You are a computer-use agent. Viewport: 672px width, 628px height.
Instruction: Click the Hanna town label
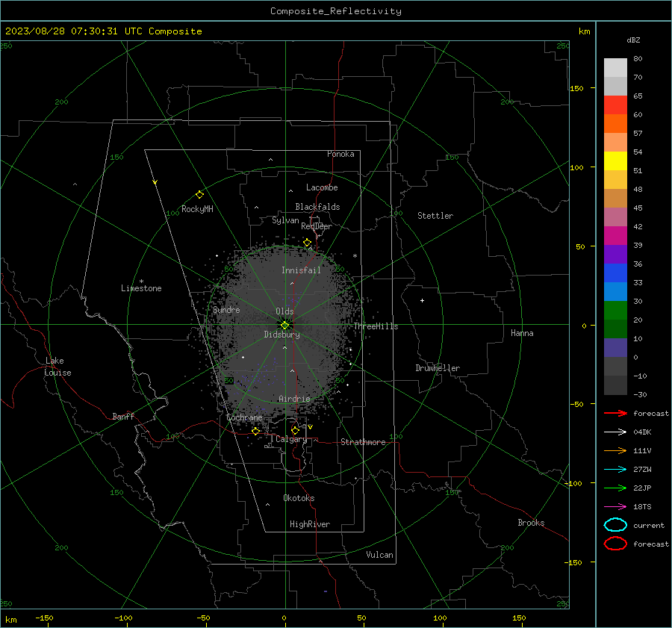pos(522,333)
